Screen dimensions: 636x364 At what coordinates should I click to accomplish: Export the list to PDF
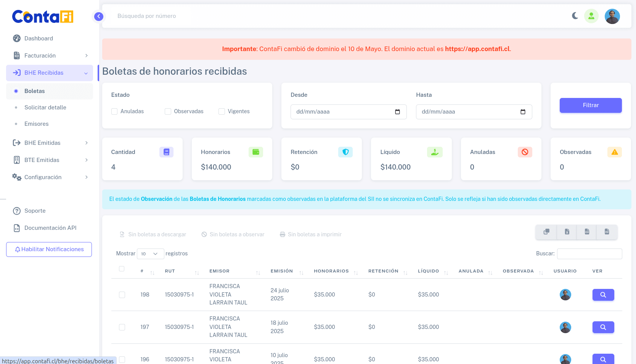coord(607,232)
